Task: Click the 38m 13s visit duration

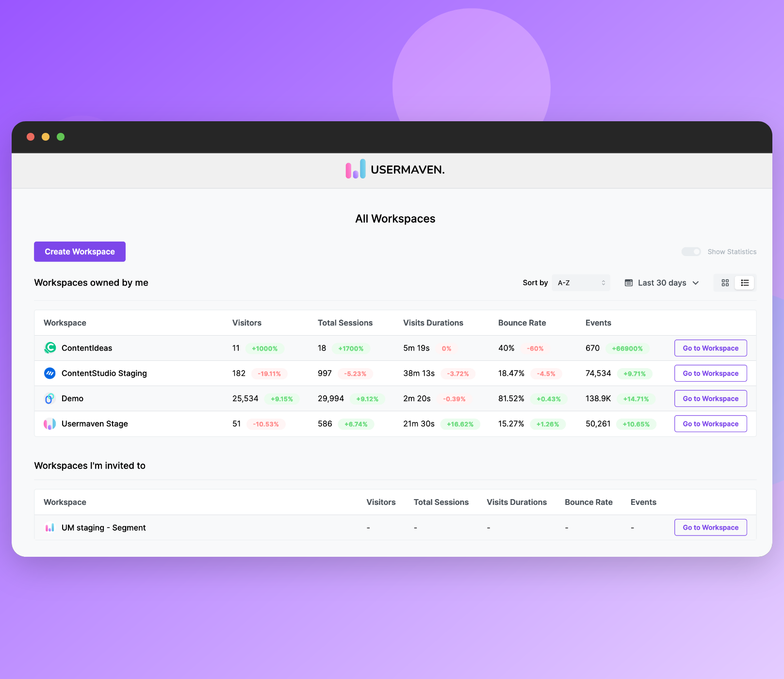Action: pyautogui.click(x=419, y=373)
